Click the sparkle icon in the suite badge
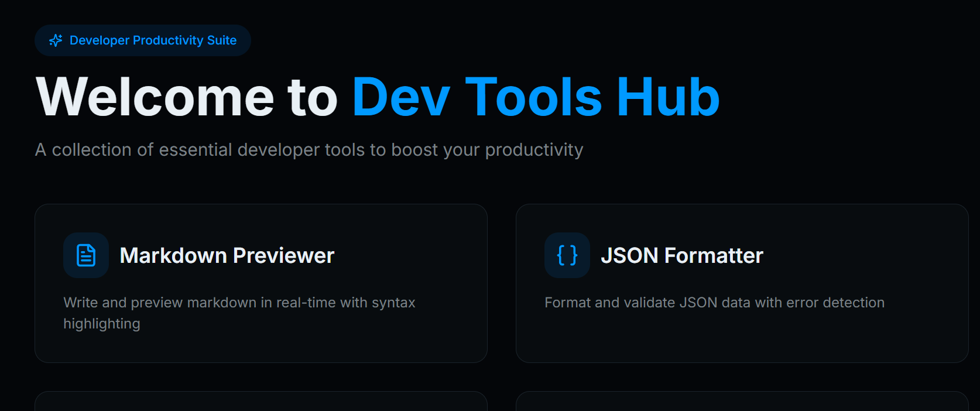980x411 pixels. (x=56, y=40)
